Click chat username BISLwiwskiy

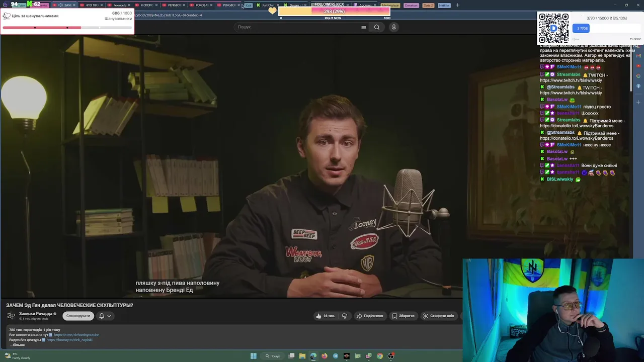pos(560,179)
